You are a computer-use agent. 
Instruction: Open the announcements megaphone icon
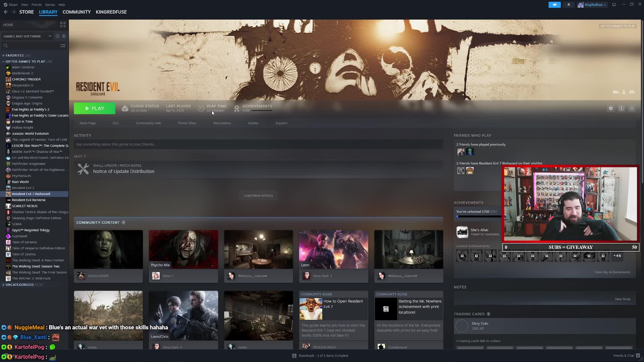point(554,5)
